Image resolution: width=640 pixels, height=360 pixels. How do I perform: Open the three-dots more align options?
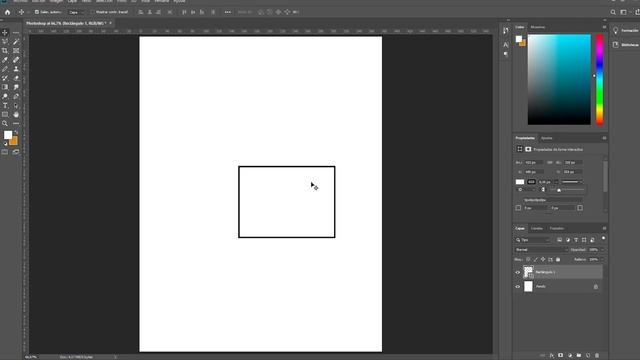(x=228, y=12)
